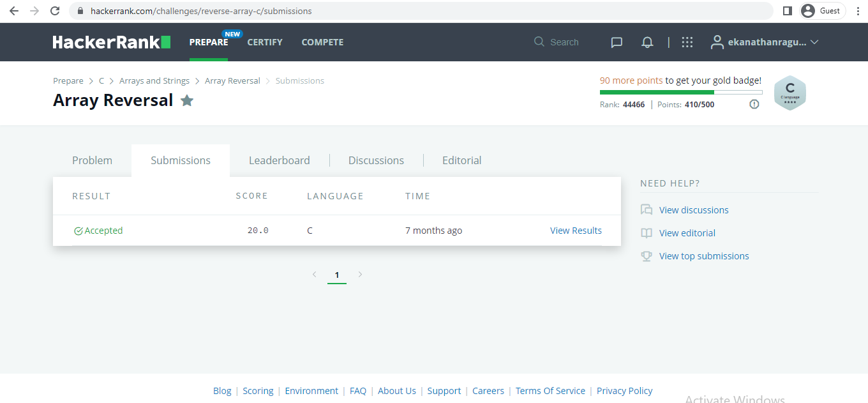Click the C language badge hexagon

tap(790, 93)
